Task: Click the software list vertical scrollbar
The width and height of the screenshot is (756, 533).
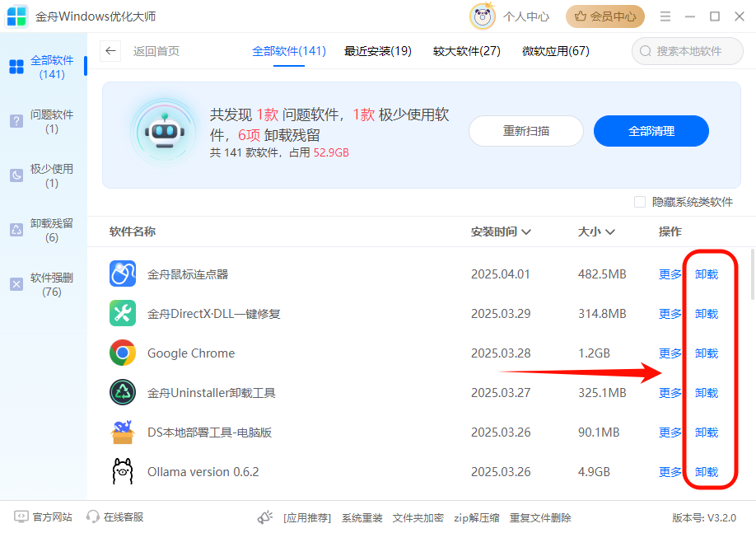Action: coord(753,274)
